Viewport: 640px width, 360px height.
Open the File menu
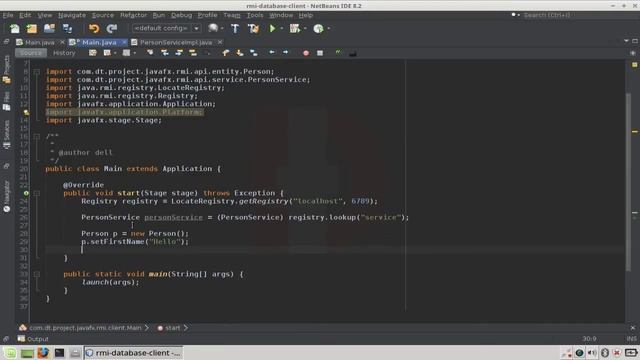(8, 15)
